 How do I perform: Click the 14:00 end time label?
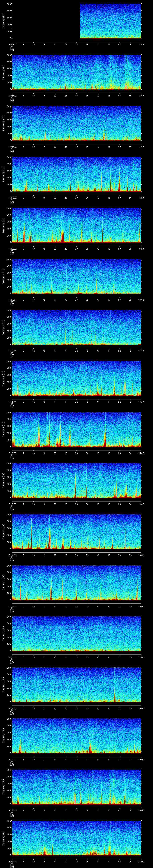[141, 504]
